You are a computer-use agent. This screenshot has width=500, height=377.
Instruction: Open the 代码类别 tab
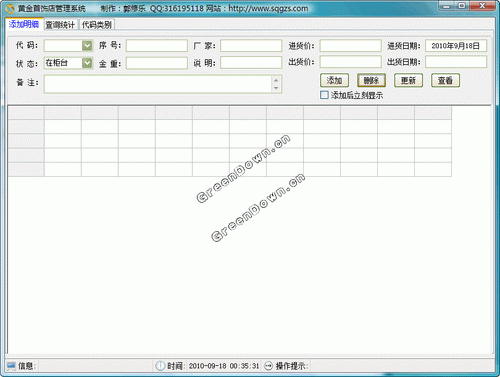pyautogui.click(x=97, y=25)
